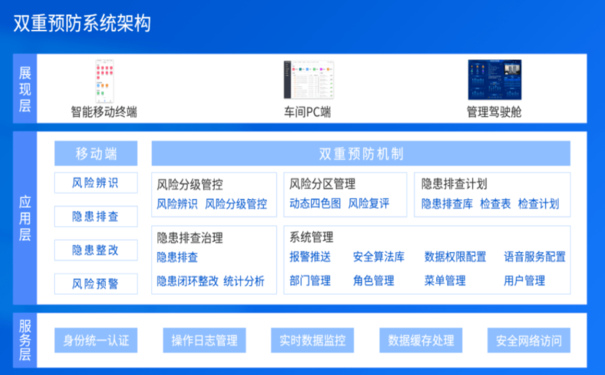
Task: Open the blue 风险分级管控 link
Action: (x=236, y=204)
